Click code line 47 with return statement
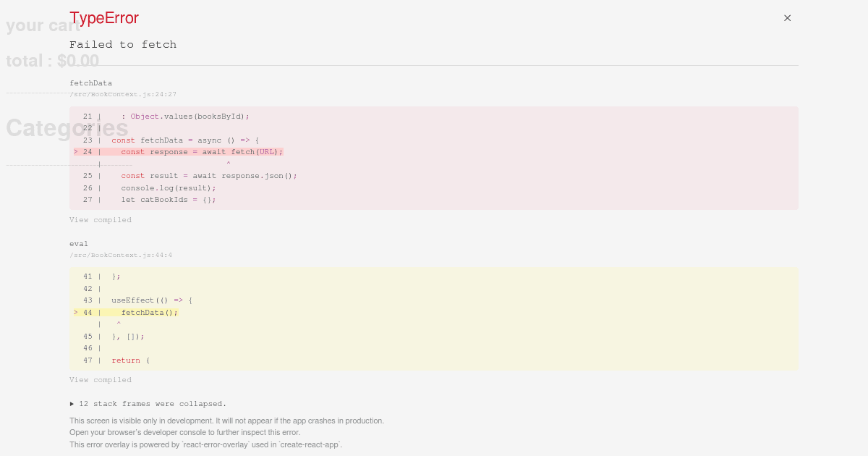868x456 pixels. pos(130,360)
